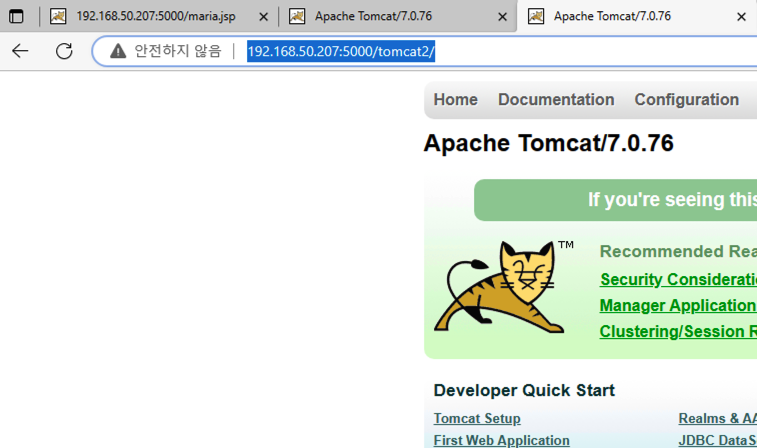Open the Tomcat Setup link
The width and height of the screenshot is (757, 448).
click(x=477, y=419)
